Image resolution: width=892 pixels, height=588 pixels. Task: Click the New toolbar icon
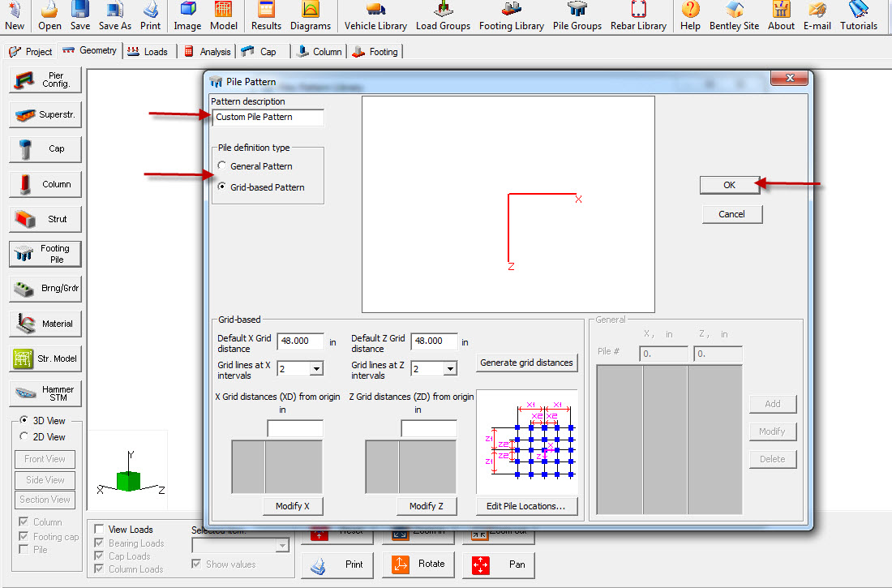click(15, 16)
